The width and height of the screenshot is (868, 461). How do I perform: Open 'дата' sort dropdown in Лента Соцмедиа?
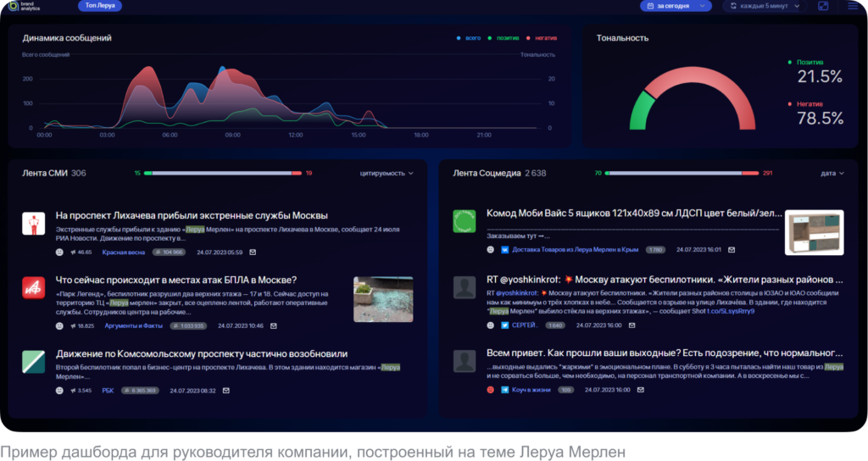[832, 173]
